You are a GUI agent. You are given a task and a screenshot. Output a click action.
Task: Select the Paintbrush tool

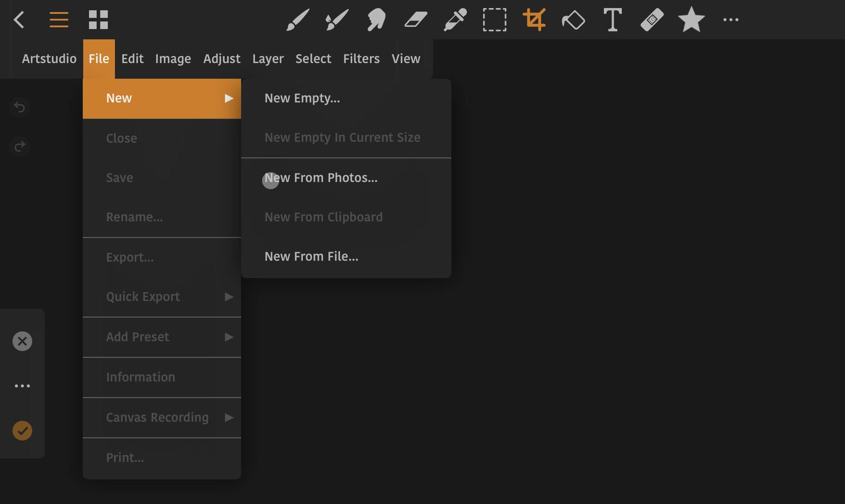[x=297, y=20]
